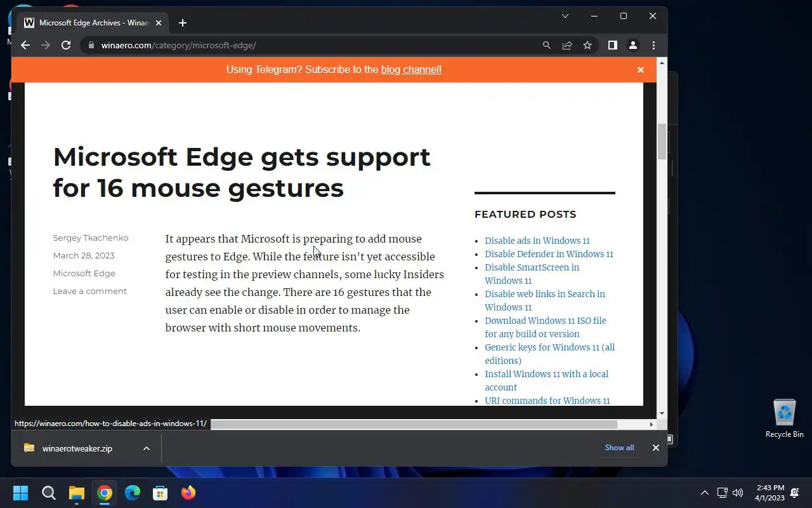Open the blog channel link in banner

[411, 69]
